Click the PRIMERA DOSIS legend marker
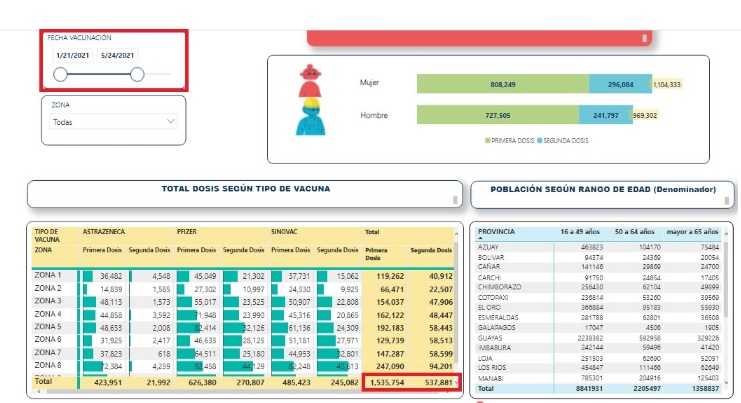This screenshot has height=403, width=741. point(485,141)
